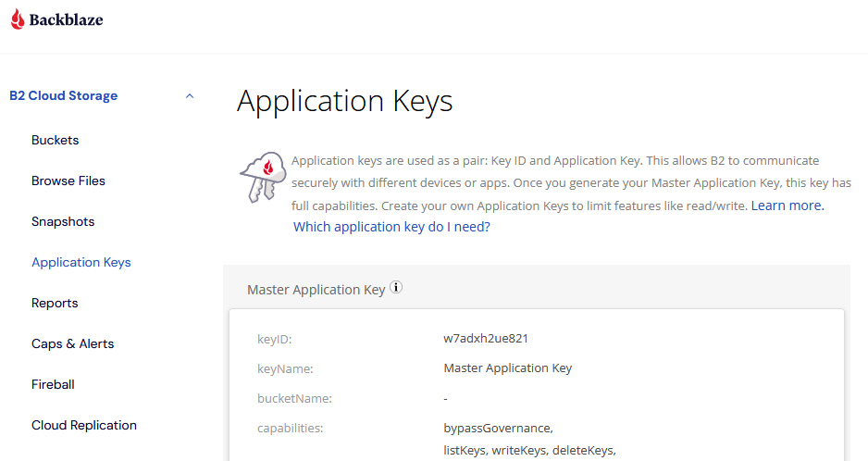
Task: Open Buckets in the sidebar
Action: point(56,141)
